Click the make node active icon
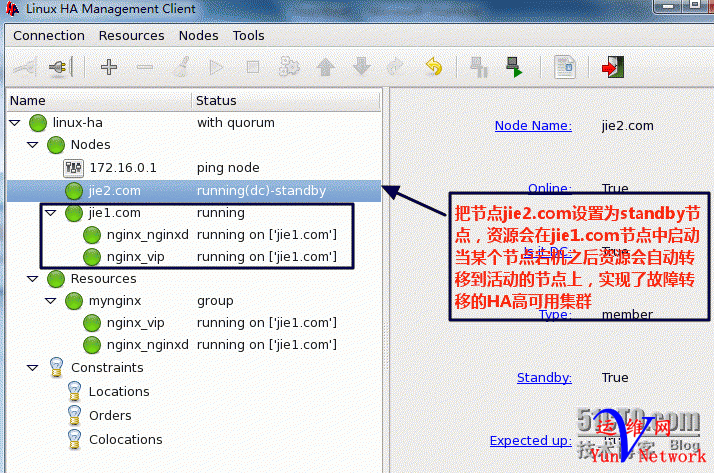This screenshot has height=473, width=714. (514, 67)
